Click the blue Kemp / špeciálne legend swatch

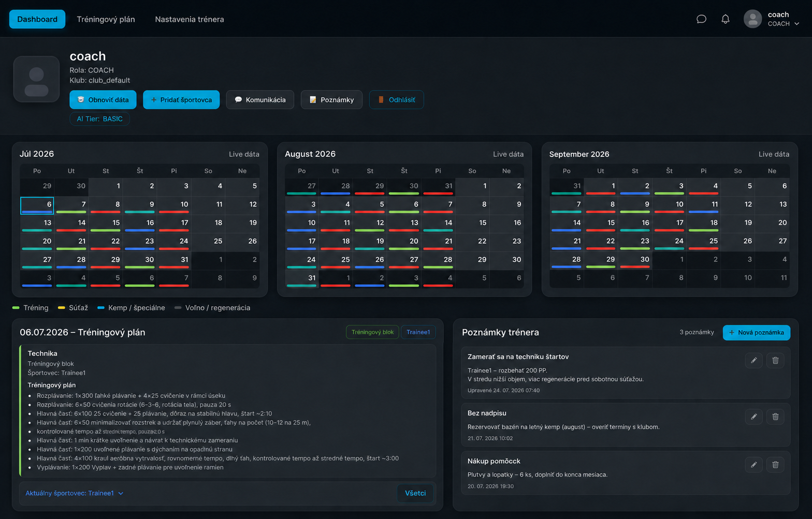[x=101, y=308]
